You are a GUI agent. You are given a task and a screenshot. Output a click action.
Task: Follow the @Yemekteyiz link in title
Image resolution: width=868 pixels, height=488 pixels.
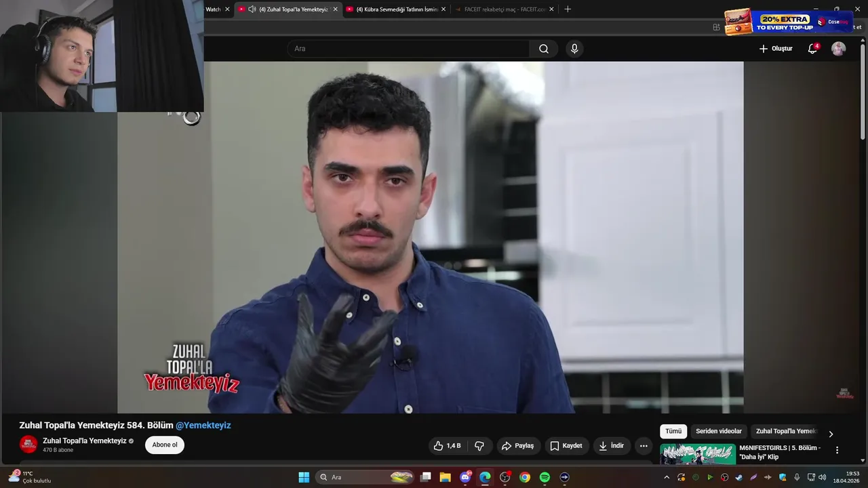203,426
